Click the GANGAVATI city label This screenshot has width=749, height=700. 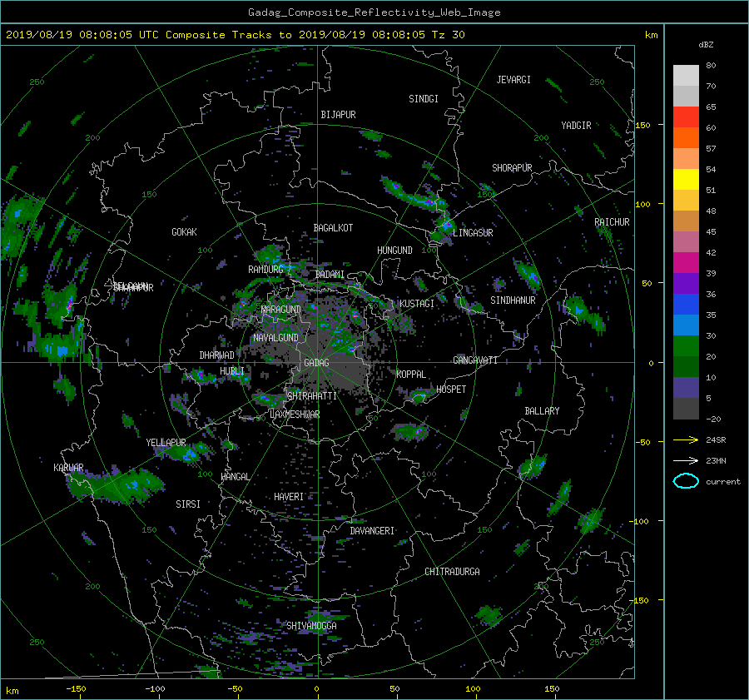pyautogui.click(x=475, y=360)
